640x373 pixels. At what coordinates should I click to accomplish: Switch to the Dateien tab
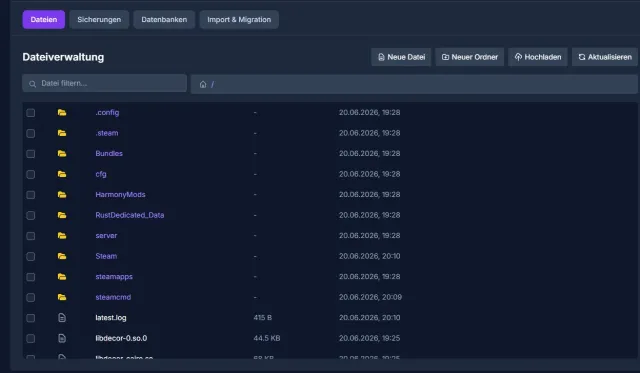tap(44, 20)
